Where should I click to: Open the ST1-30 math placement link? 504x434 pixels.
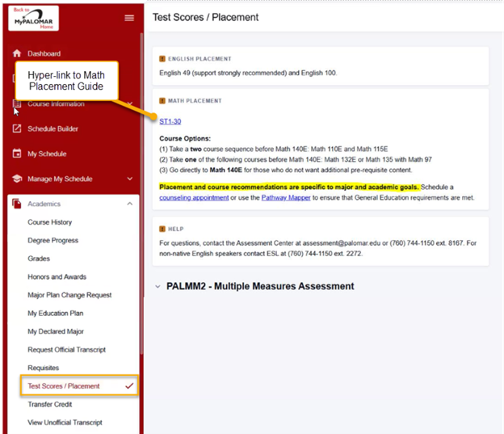coord(170,121)
